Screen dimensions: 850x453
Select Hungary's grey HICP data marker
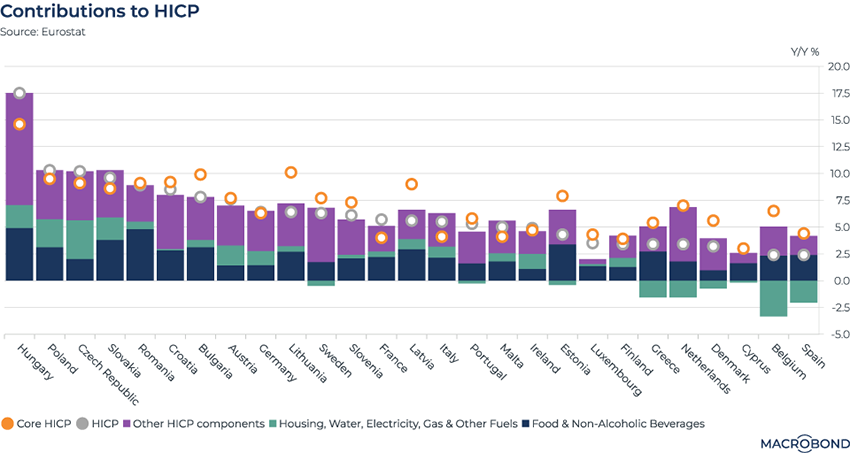tap(19, 93)
